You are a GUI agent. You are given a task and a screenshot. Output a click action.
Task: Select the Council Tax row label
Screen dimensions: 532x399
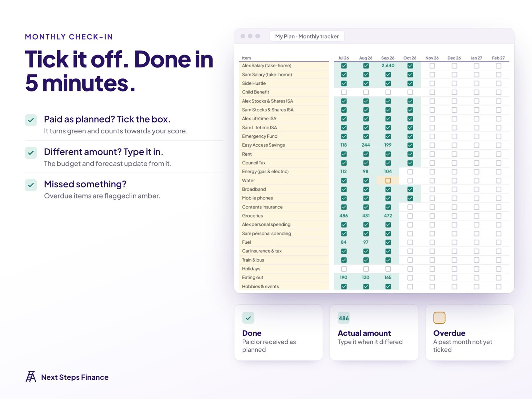click(x=254, y=163)
